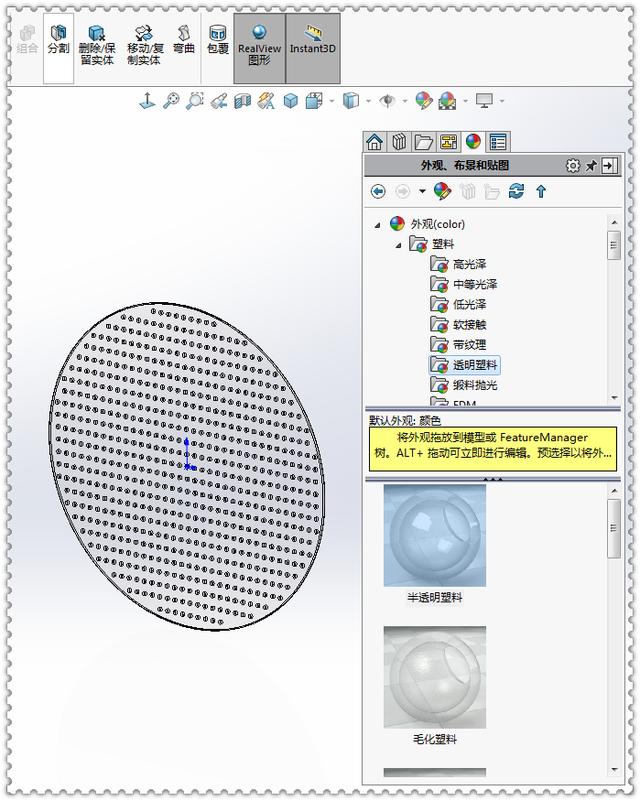Collapse the task pane with arrow button
Image resolution: width=640 pixels, height=801 pixels.
(x=609, y=166)
